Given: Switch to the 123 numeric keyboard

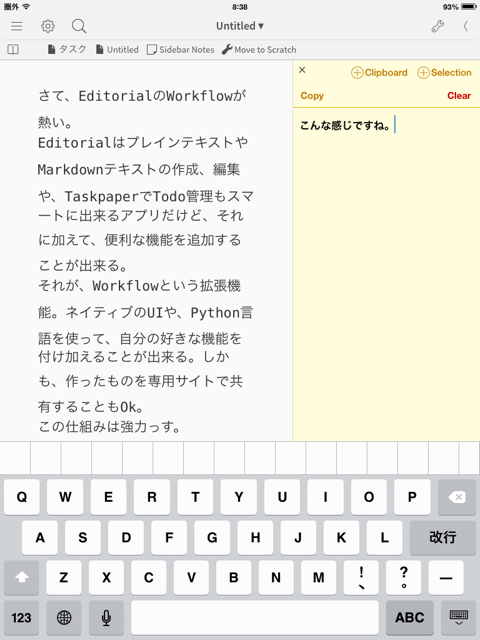Looking at the screenshot, I should [22, 618].
